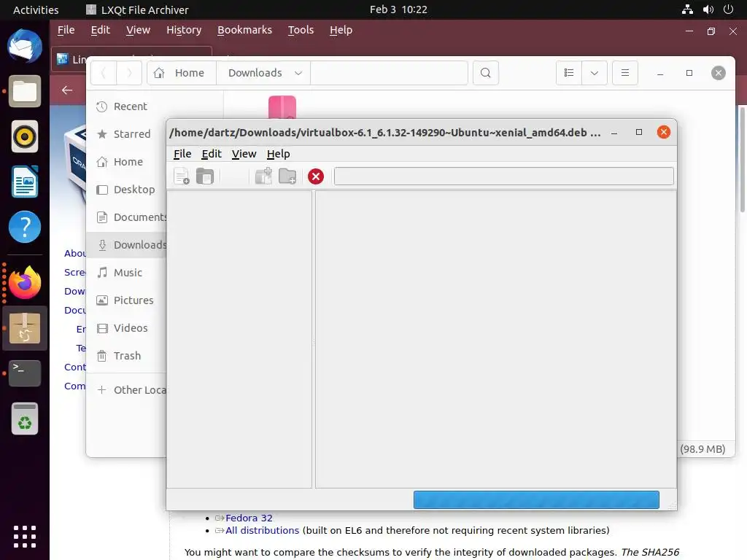The width and height of the screenshot is (747, 560).
Task: Click the archive manager dock icon
Action: (x=25, y=328)
